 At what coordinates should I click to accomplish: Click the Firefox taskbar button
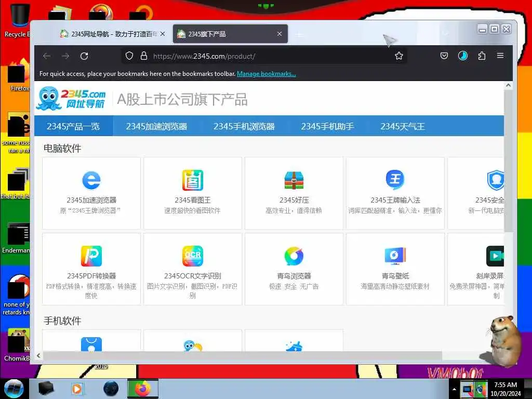pos(143,389)
